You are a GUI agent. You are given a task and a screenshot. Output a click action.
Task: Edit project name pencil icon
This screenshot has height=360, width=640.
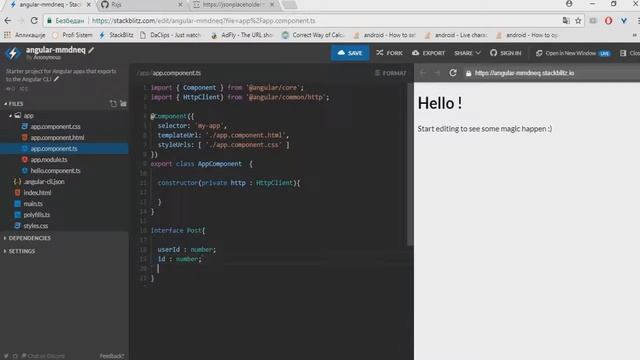click(x=91, y=50)
